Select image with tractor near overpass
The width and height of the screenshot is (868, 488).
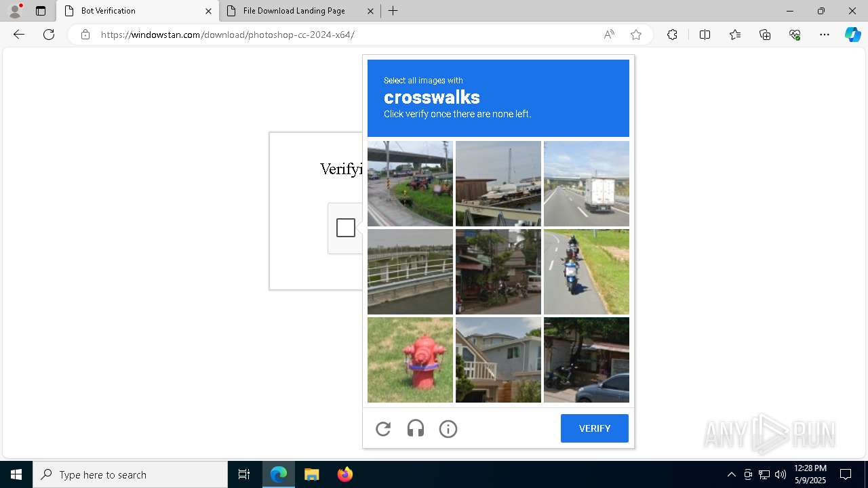pos(410,184)
